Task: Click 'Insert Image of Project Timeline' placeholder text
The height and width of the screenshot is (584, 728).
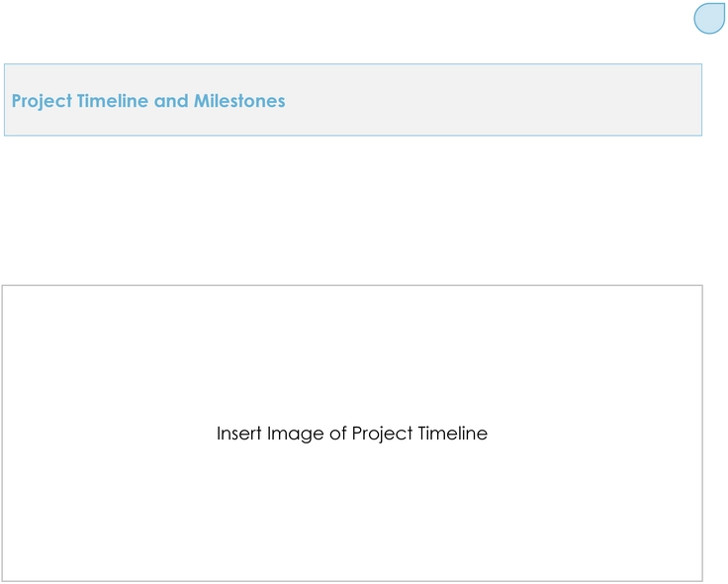Action: click(x=352, y=434)
